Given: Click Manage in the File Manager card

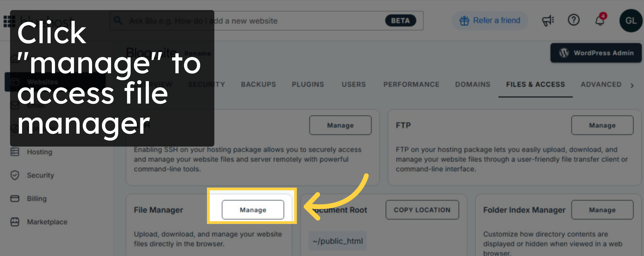Looking at the screenshot, I should [x=253, y=210].
